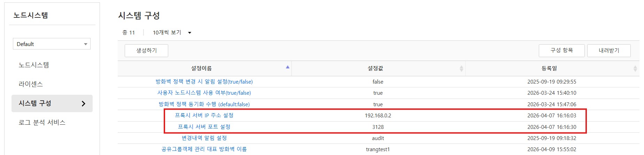Open 사용자 노드시스템 사용 여부 link

click(204, 93)
